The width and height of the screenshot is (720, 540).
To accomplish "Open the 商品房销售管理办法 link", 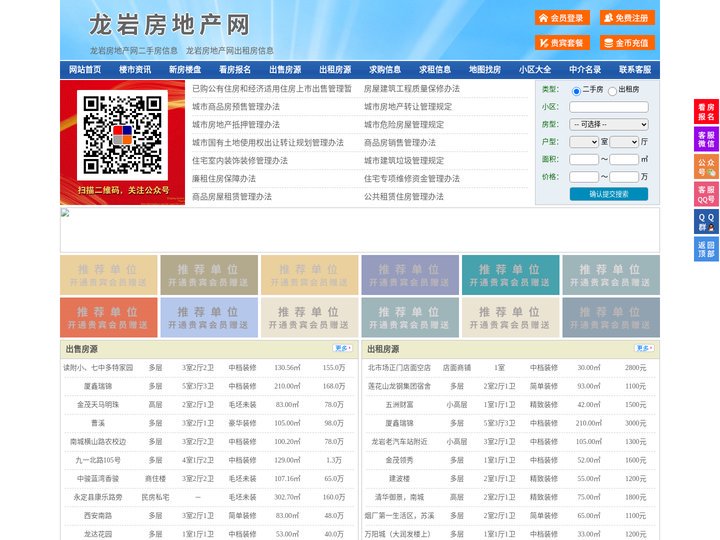I will (400, 142).
